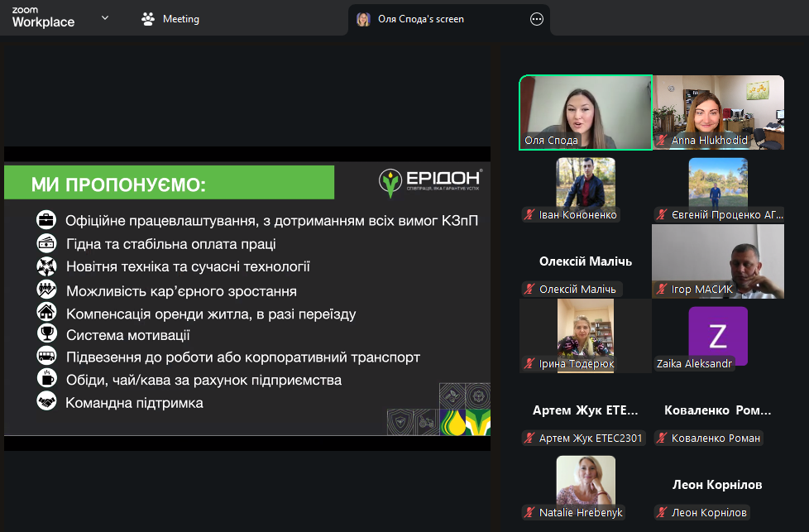809x532 pixels.
Task: Click Іван Кононенко's muted microphone icon
Action: pos(529,215)
